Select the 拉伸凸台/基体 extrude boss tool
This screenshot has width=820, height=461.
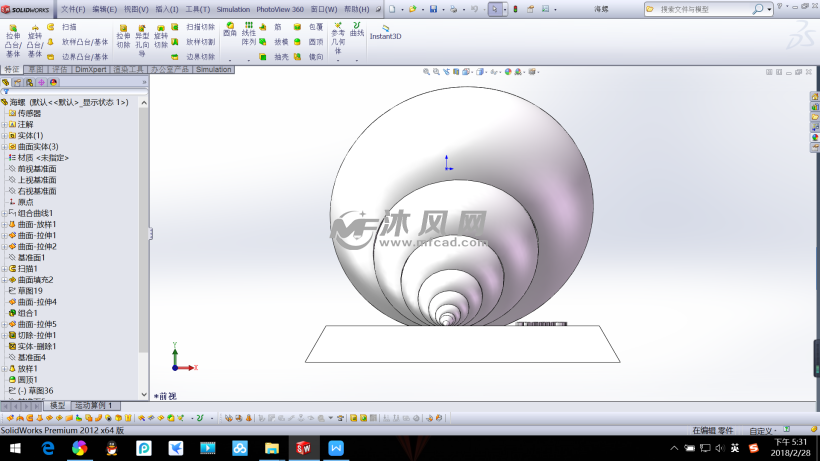(13, 40)
